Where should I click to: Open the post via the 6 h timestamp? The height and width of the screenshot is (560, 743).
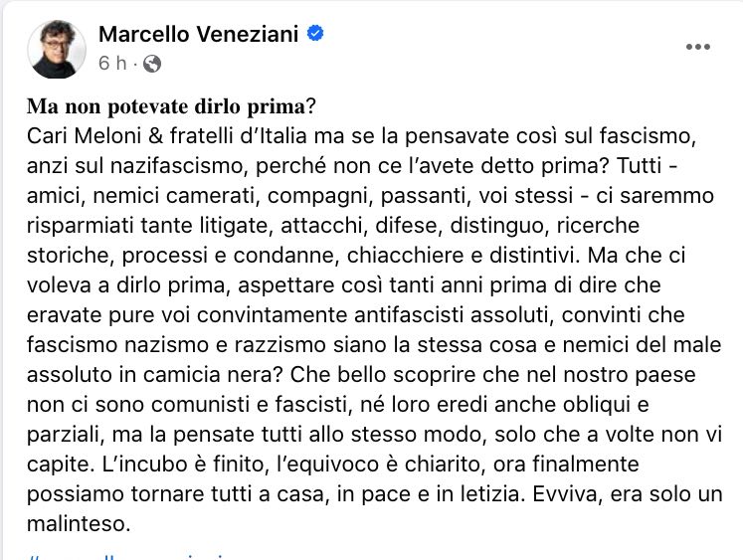tap(112, 63)
